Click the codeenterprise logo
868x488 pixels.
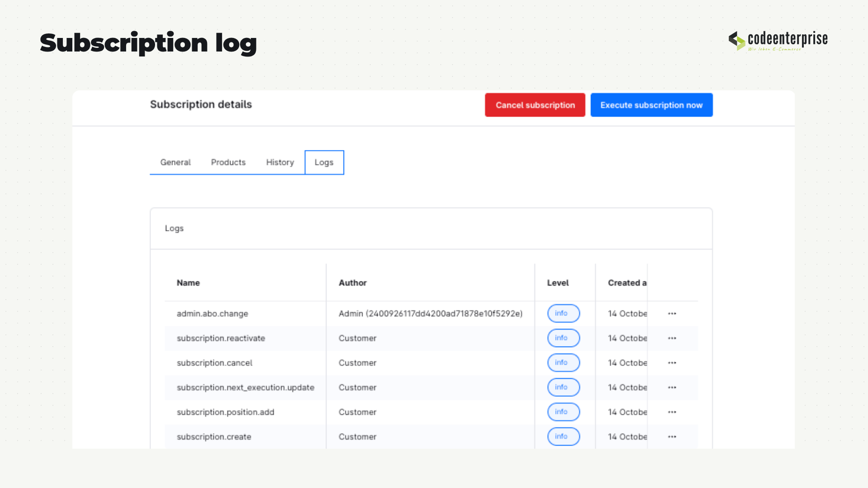(778, 41)
